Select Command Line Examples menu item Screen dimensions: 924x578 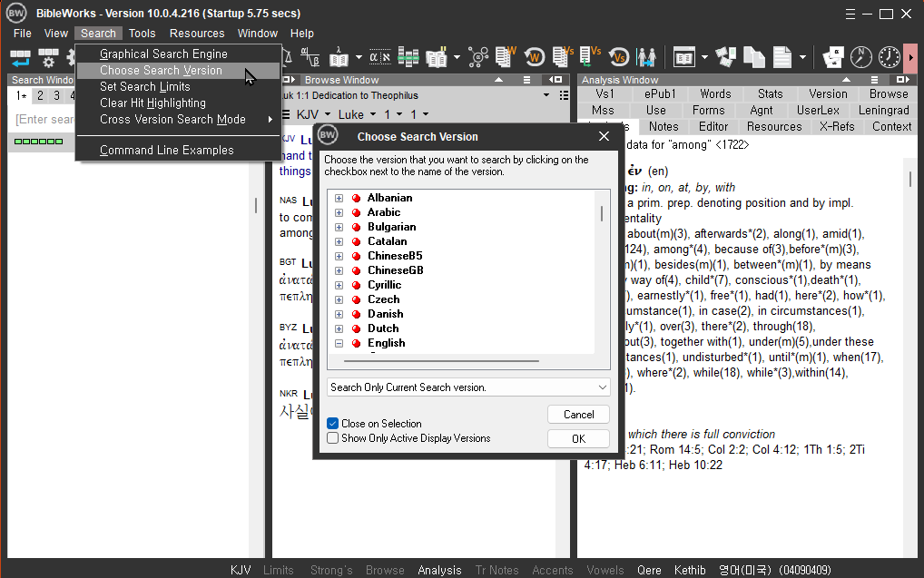pos(178,151)
